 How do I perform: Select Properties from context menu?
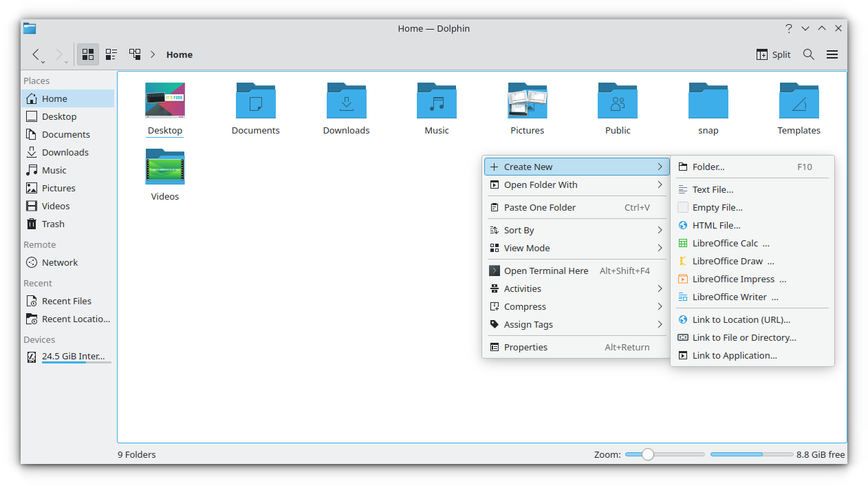click(x=525, y=347)
